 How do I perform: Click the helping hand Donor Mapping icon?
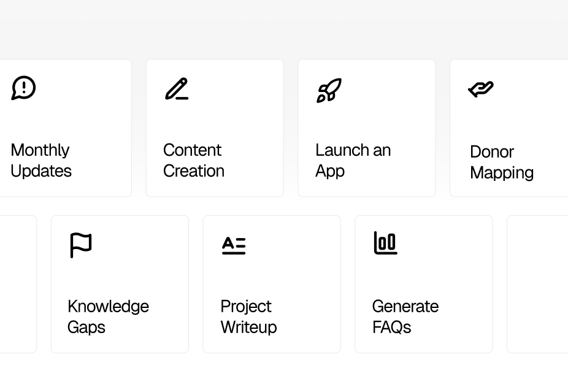[481, 89]
